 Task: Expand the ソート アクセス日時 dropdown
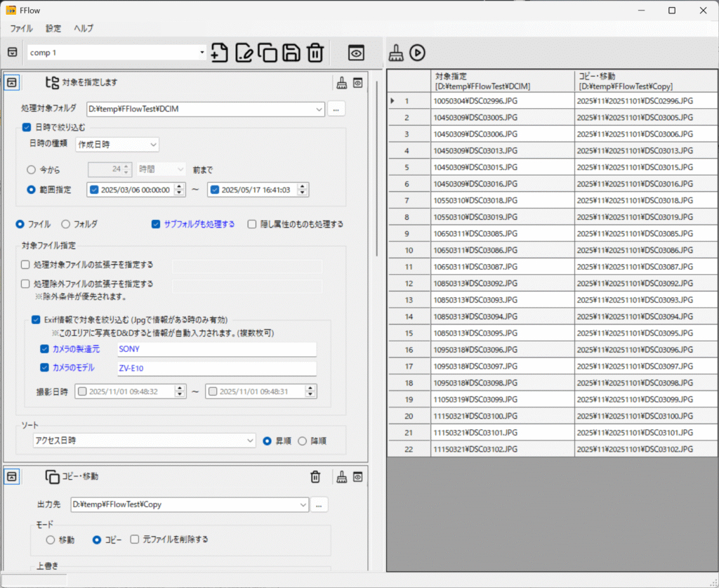coord(144,440)
